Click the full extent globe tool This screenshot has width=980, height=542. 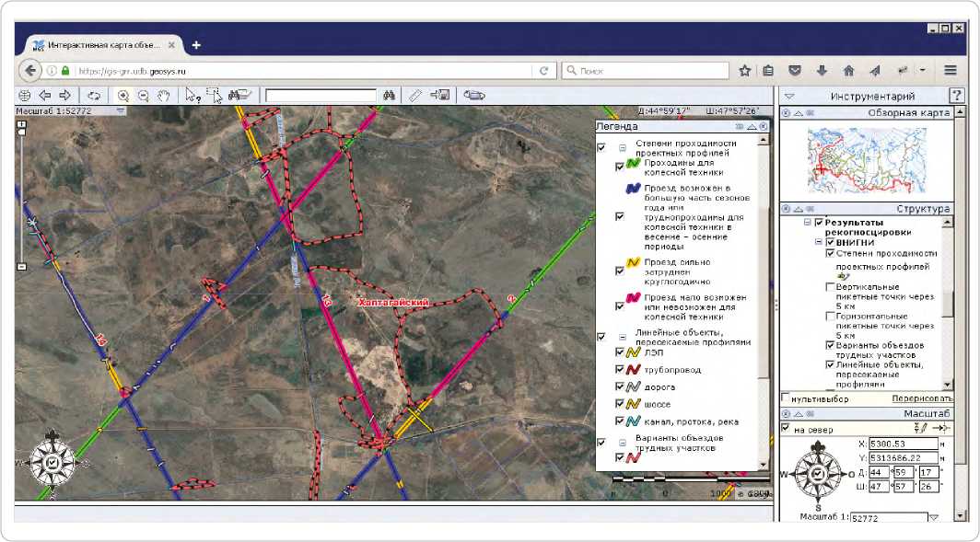[24, 96]
